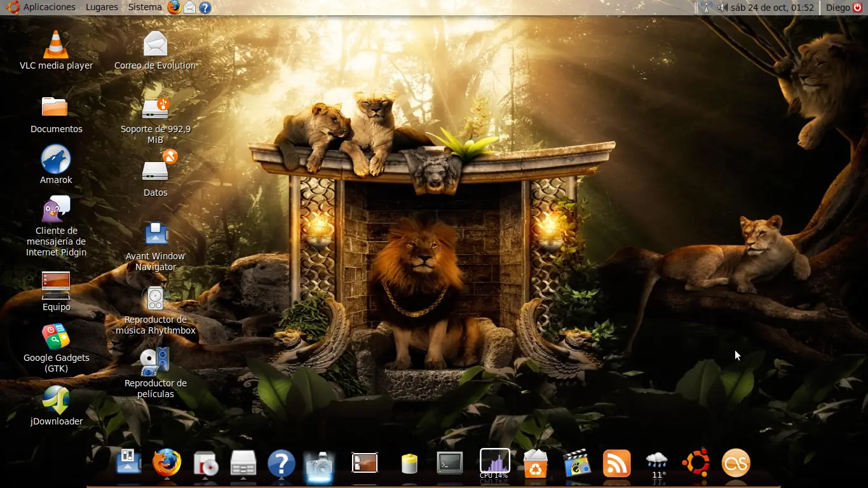868x488 pixels.
Task: Click the red power button
Action: (858, 8)
